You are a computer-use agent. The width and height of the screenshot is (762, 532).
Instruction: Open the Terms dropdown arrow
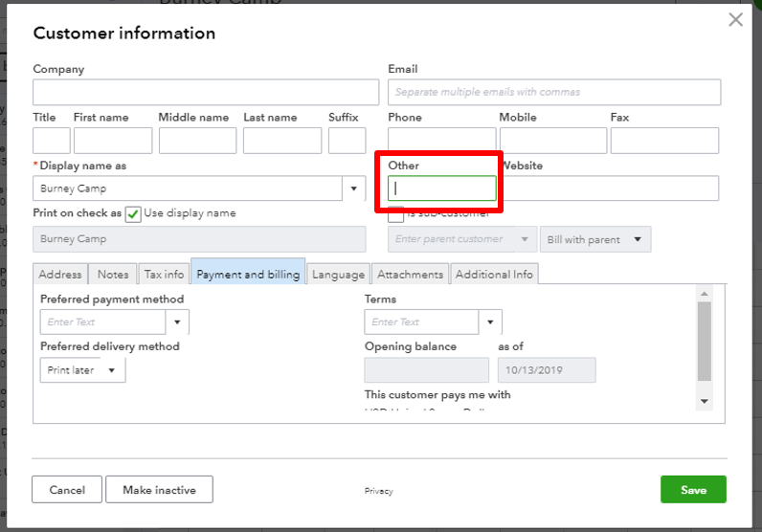point(490,322)
